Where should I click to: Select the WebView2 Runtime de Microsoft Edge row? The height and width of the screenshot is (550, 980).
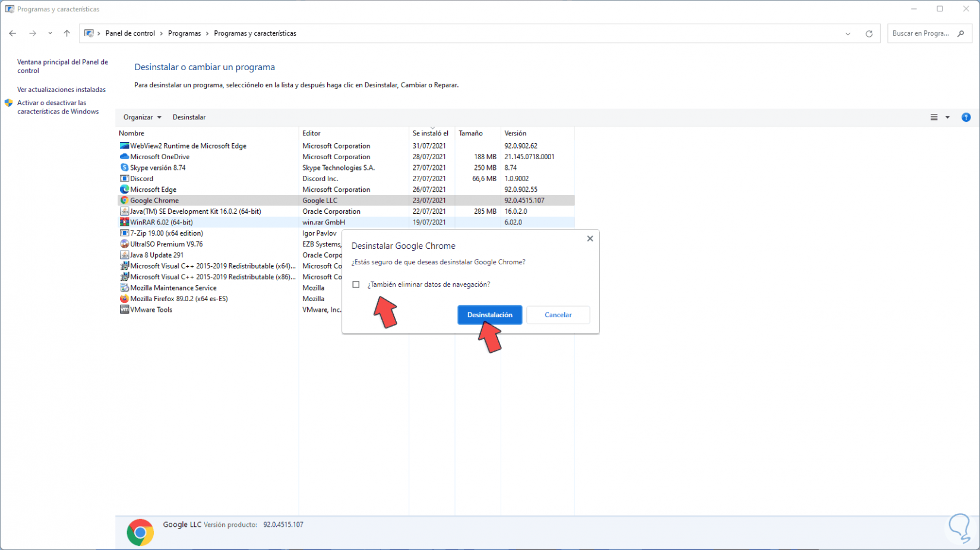346,146
